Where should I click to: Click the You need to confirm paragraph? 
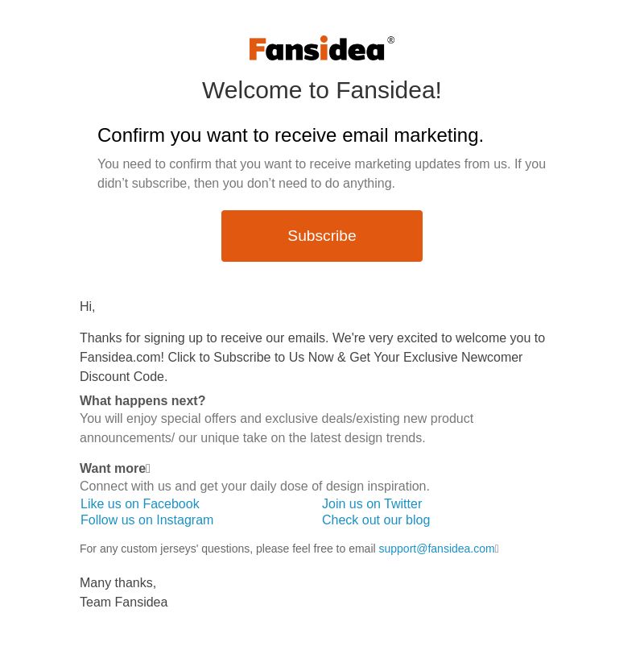[x=321, y=173]
